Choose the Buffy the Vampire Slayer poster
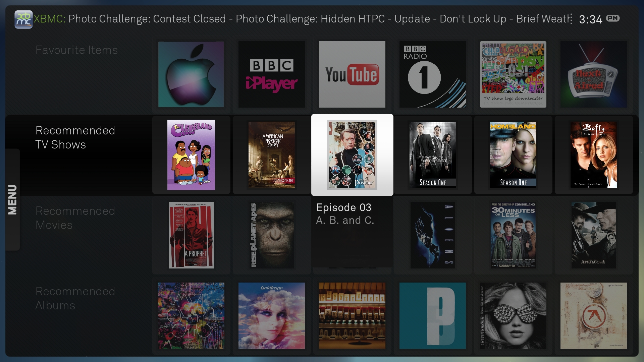 pos(593,155)
